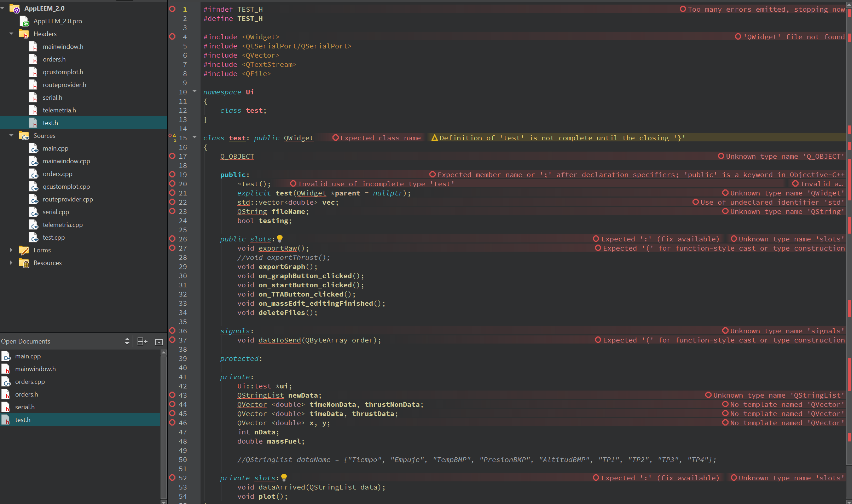Open test.cpp under Sources
The image size is (852, 504).
click(54, 238)
